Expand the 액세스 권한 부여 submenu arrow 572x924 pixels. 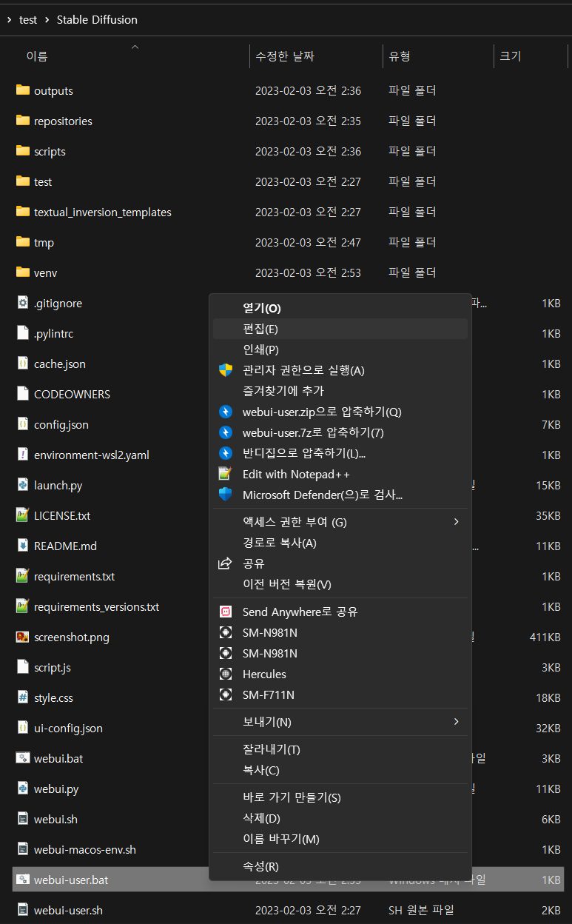pos(456,522)
